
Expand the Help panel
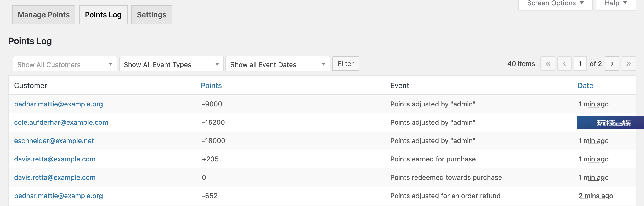[616, 4]
